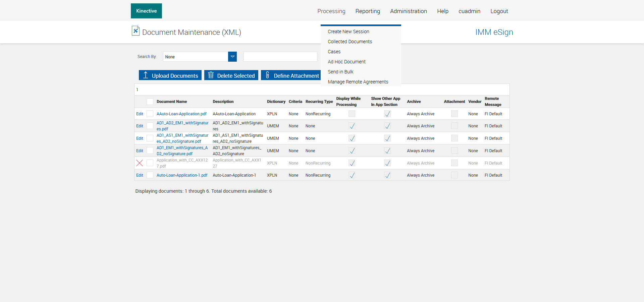Click the Document Maintenance XML page icon
Screen dimensions: 644x302
[136, 31]
